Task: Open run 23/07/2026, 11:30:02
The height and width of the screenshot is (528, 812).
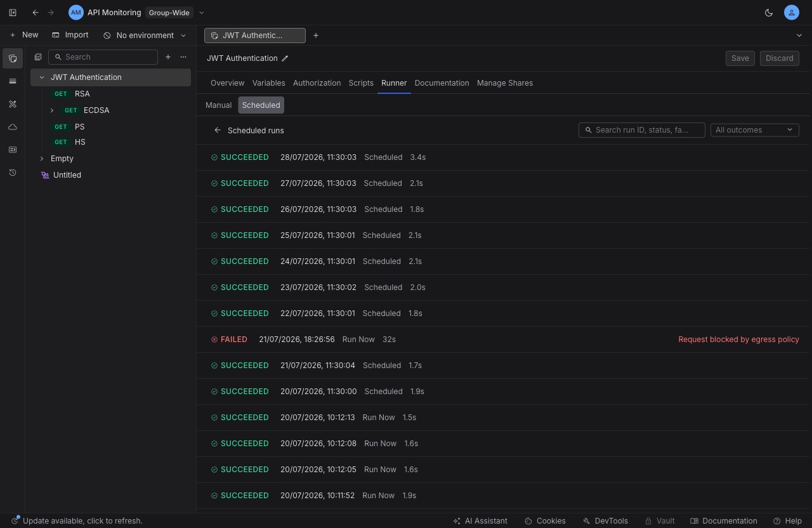Action: [504, 287]
